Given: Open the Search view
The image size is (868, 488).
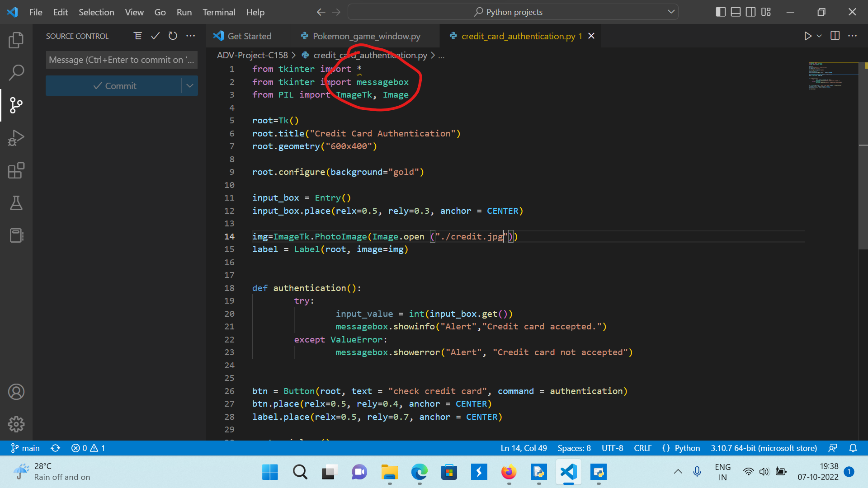Looking at the screenshot, I should coord(16,72).
